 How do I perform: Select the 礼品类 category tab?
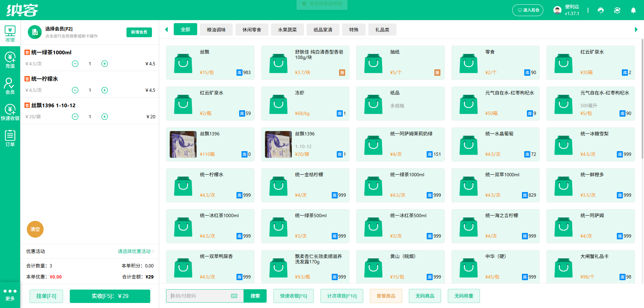pyautogui.click(x=382, y=29)
